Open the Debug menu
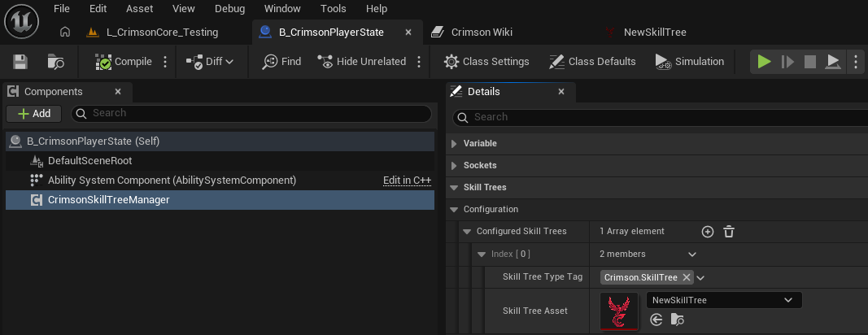Image resolution: width=868 pixels, height=335 pixels. click(x=229, y=9)
